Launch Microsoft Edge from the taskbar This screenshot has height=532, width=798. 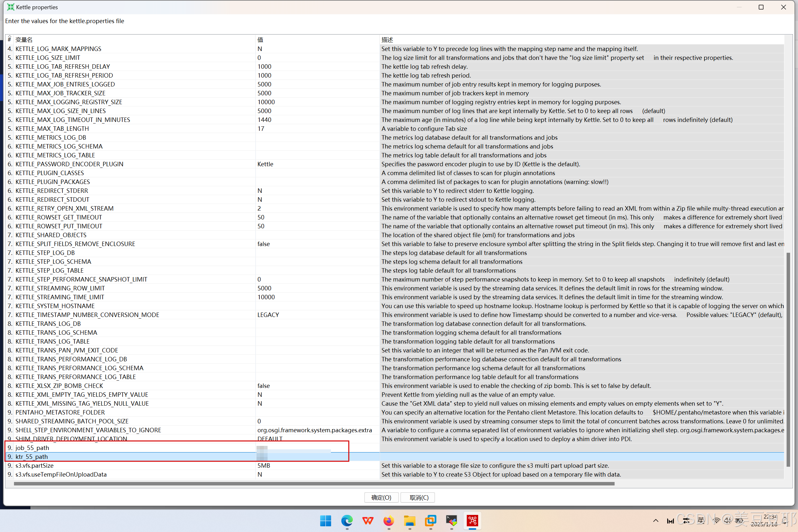(x=346, y=521)
